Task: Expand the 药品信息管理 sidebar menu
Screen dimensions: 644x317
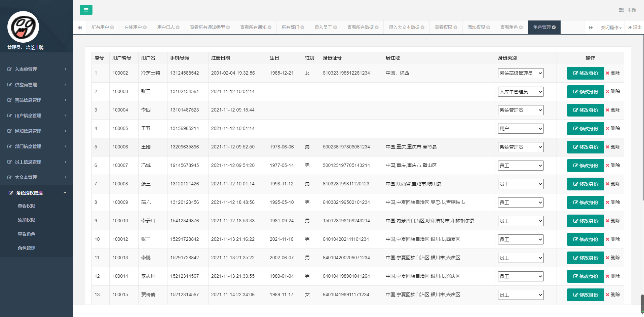Action: click(x=36, y=100)
